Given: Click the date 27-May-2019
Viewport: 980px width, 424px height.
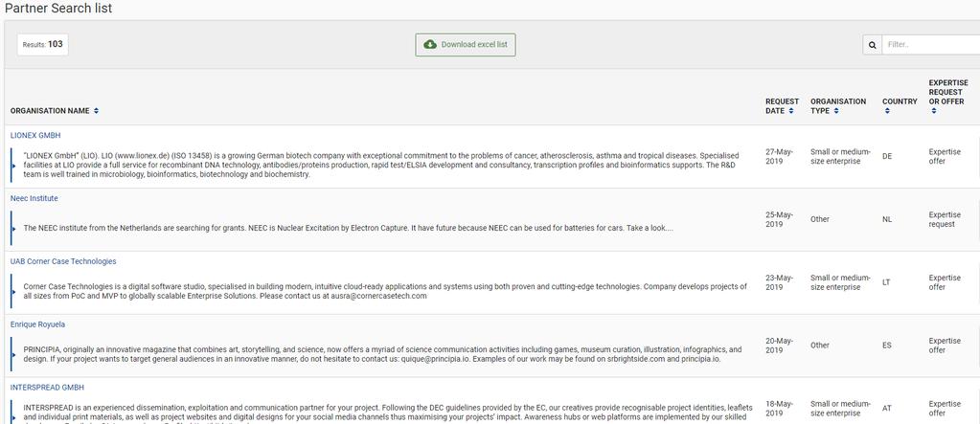Looking at the screenshot, I should [780, 156].
